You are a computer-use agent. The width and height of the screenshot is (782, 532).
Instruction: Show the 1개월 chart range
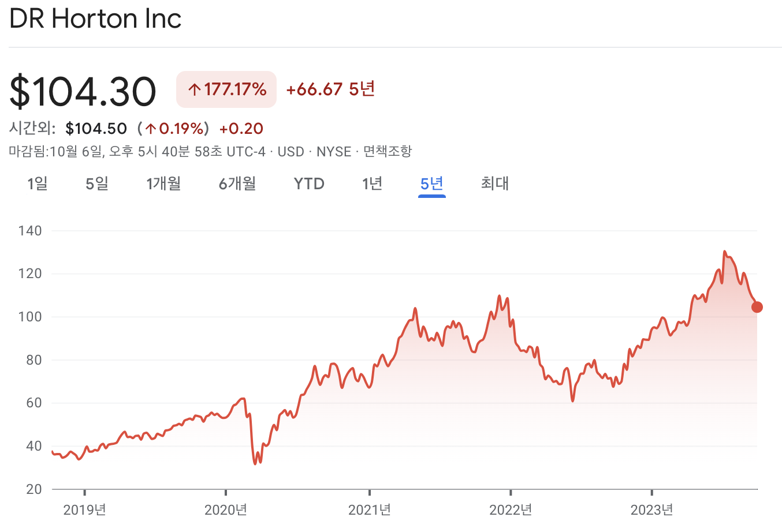coord(163,183)
